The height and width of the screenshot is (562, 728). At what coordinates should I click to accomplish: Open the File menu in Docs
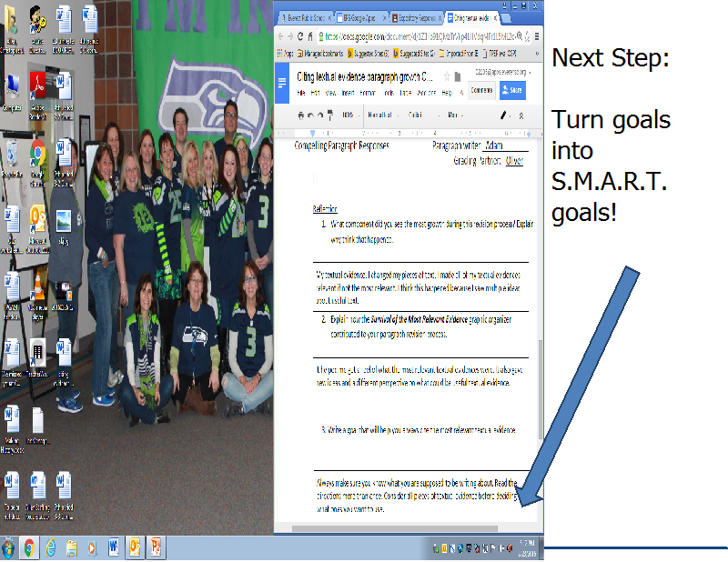click(301, 93)
